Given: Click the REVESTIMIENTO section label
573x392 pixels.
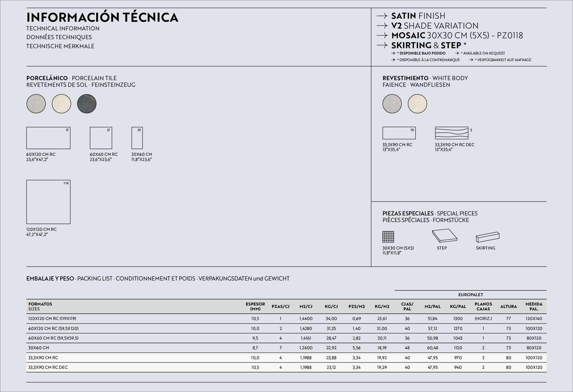Looking at the screenshot, I should click(x=405, y=78).
